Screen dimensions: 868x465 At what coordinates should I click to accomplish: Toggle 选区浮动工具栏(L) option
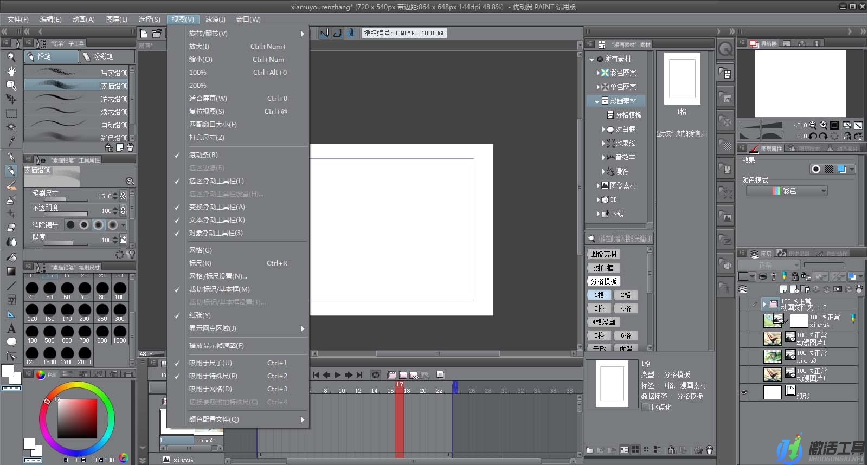[239, 181]
